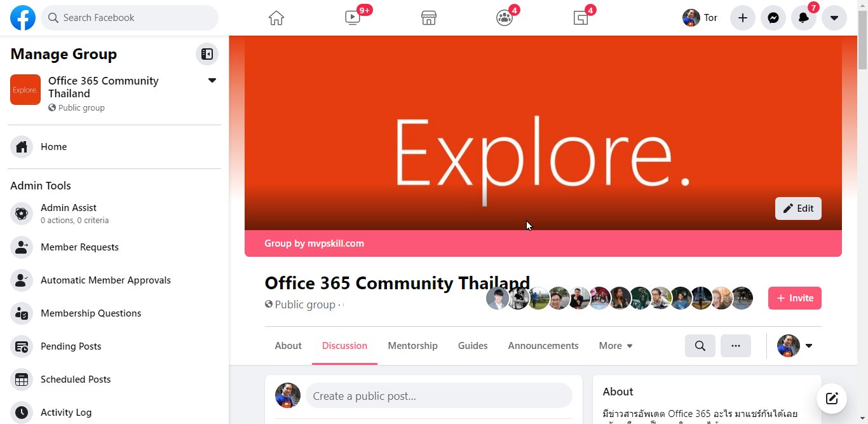
Task: Open the Facebook Home feed icon
Action: tap(276, 18)
